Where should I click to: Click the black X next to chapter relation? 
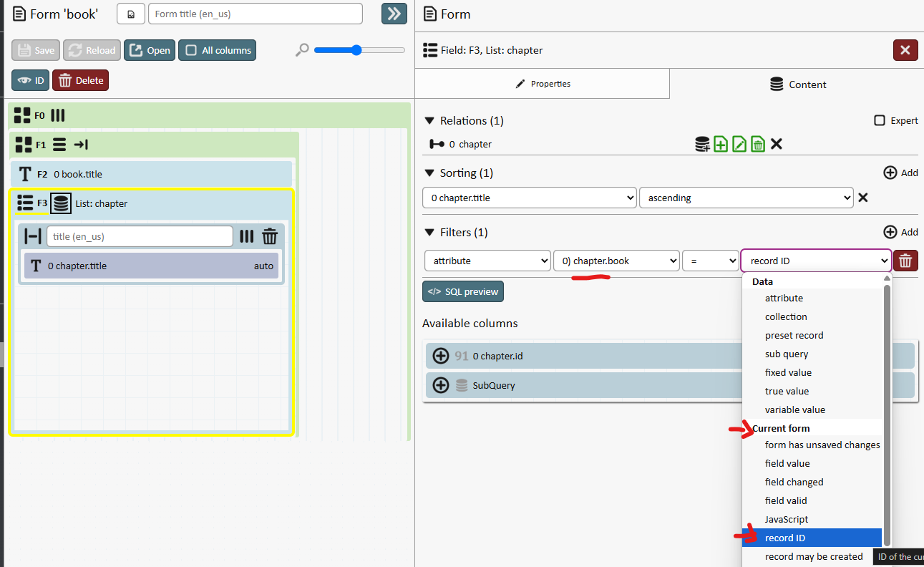(777, 144)
